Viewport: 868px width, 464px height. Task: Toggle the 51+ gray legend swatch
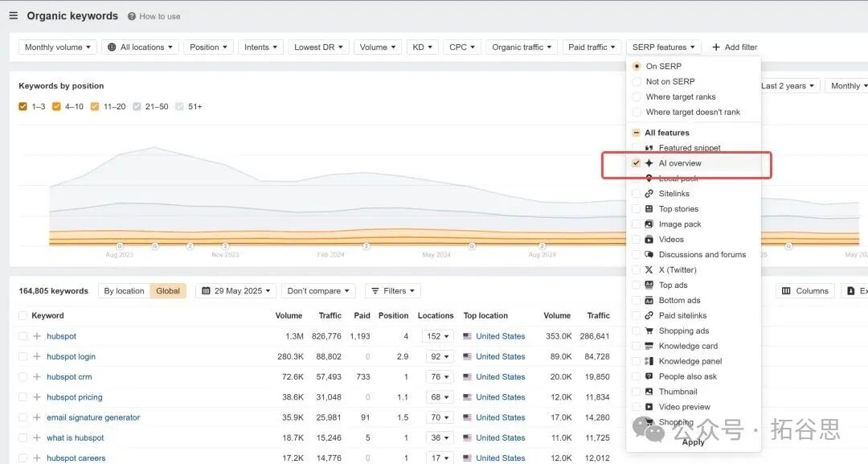(x=179, y=106)
